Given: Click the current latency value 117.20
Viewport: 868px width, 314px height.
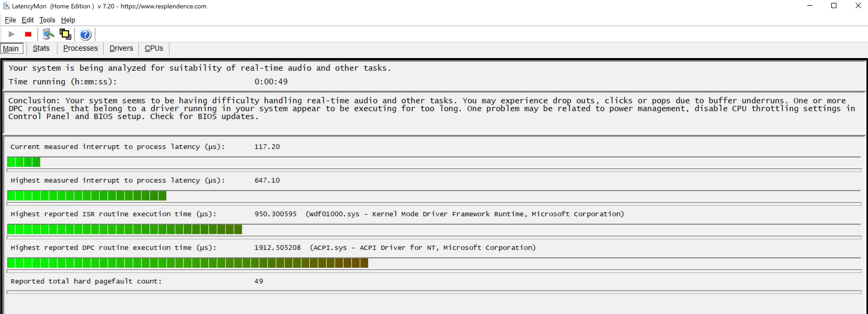Looking at the screenshot, I should pyautogui.click(x=267, y=147).
